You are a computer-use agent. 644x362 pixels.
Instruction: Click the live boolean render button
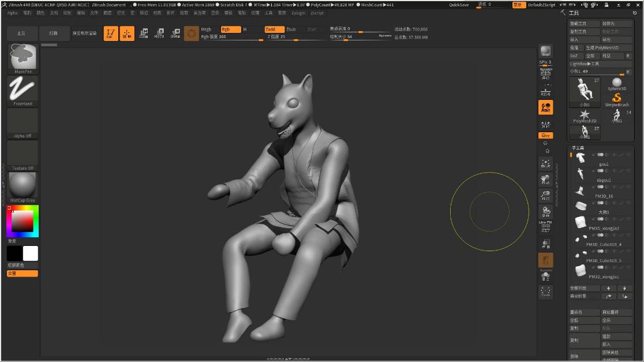click(85, 33)
